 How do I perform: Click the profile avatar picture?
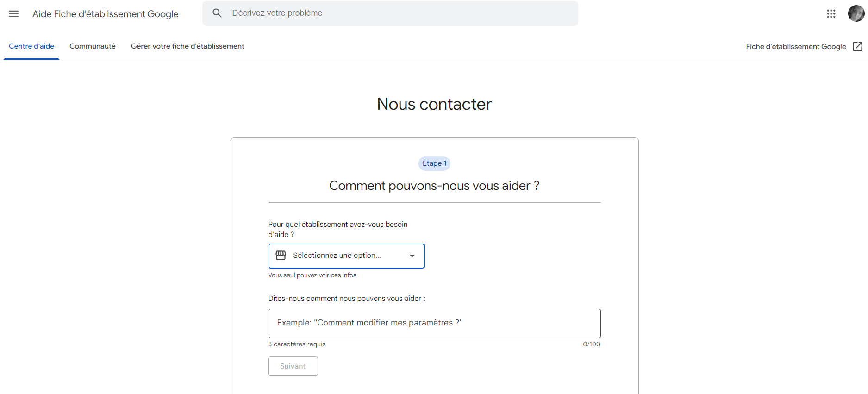(x=856, y=13)
